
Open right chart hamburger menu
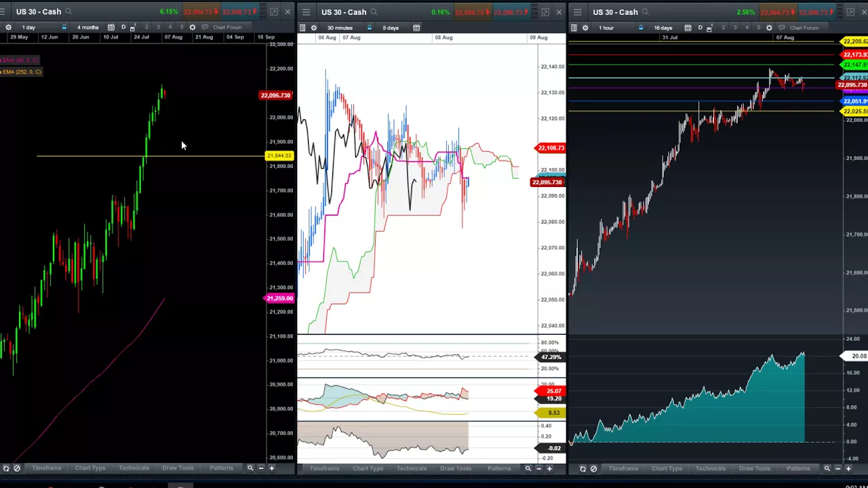tap(577, 12)
